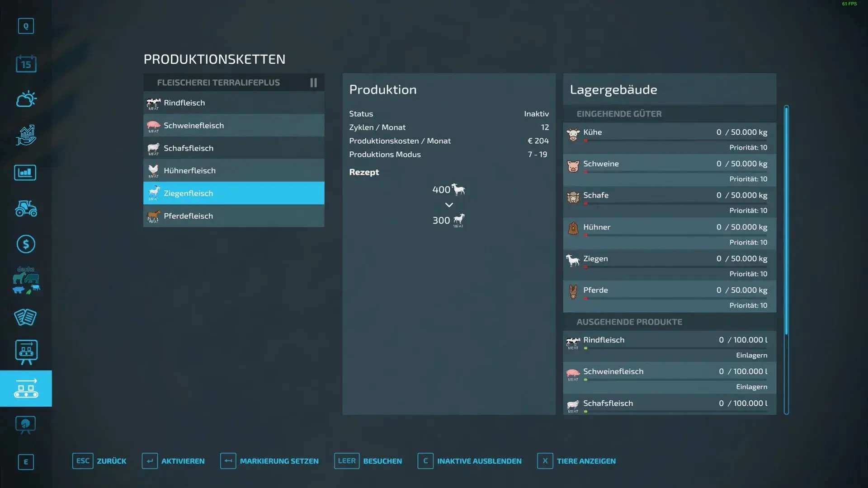
Task: Select Rindfleisch production chain
Action: click(234, 103)
